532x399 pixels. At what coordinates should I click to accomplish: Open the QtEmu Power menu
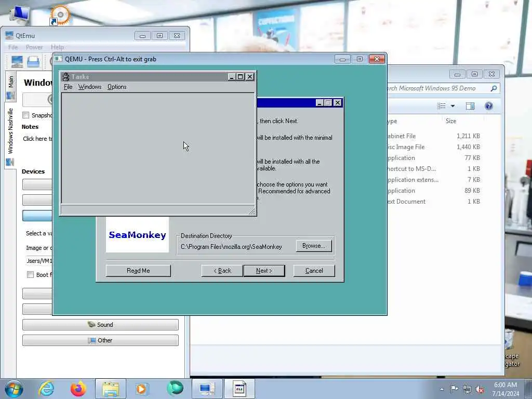pos(34,47)
